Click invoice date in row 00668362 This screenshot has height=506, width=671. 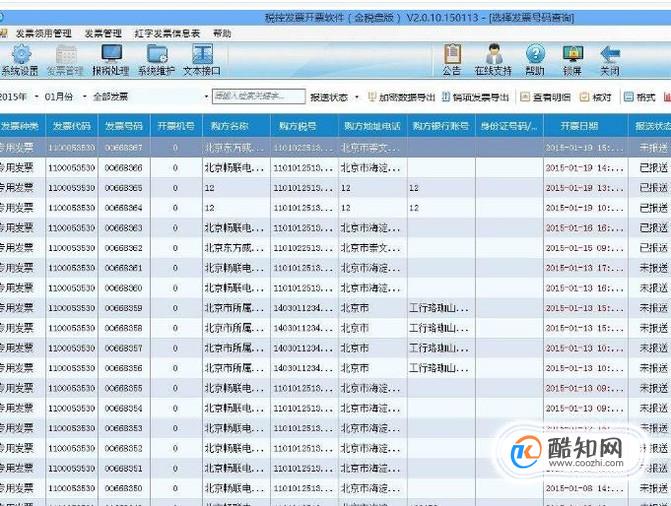pyautogui.click(x=586, y=248)
